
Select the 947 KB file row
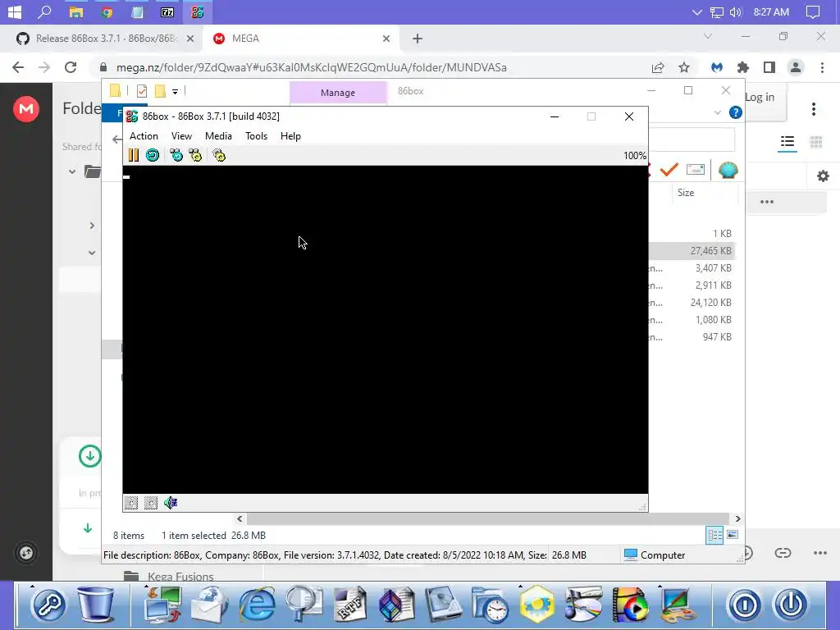692,337
